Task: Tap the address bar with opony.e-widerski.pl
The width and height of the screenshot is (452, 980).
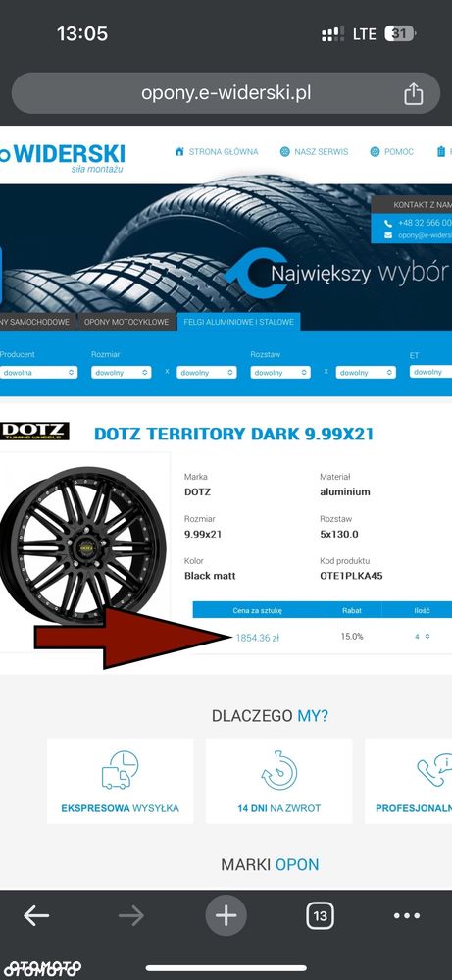Action: pos(226,93)
